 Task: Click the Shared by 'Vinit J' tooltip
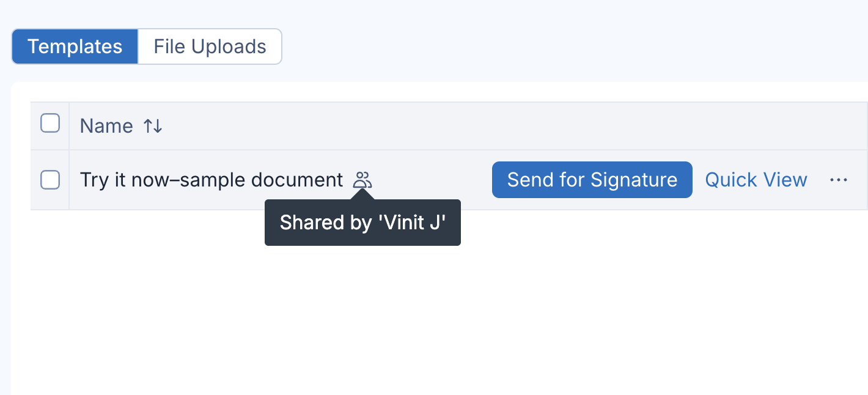coord(362,223)
